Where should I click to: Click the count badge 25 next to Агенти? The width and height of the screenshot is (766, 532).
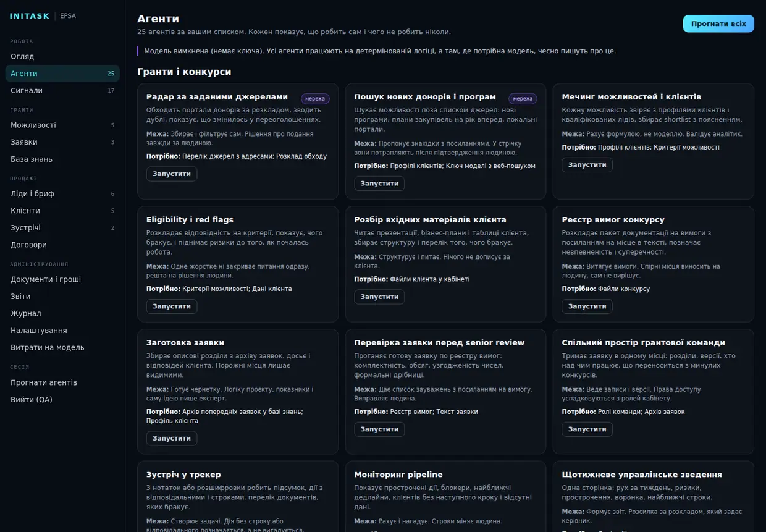111,74
